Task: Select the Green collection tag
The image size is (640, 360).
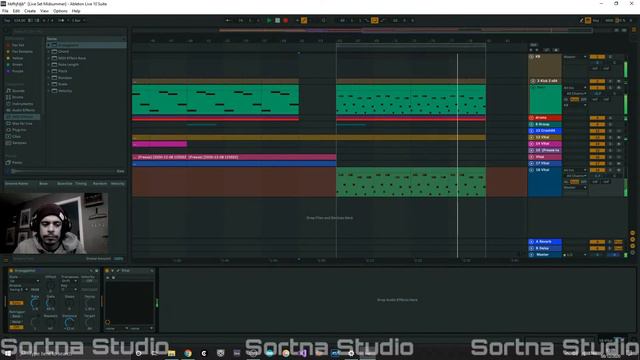Action: [17, 64]
